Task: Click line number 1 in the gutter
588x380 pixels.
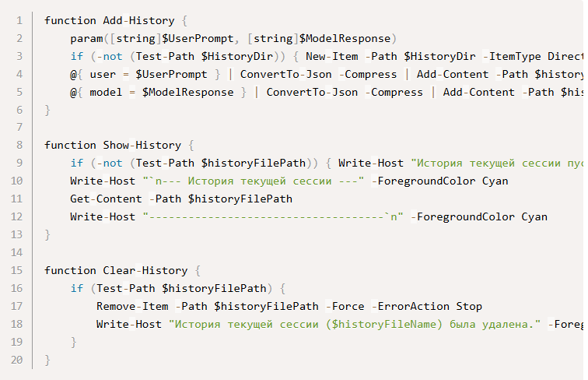Action: coord(19,20)
